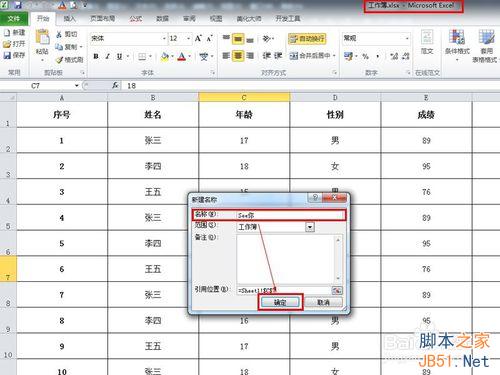
Task: Apply the fill color bucket
Action: click(164, 56)
